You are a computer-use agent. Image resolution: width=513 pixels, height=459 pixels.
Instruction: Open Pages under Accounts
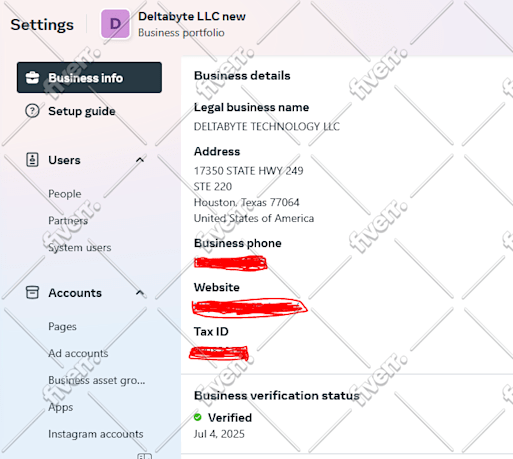pyautogui.click(x=62, y=326)
